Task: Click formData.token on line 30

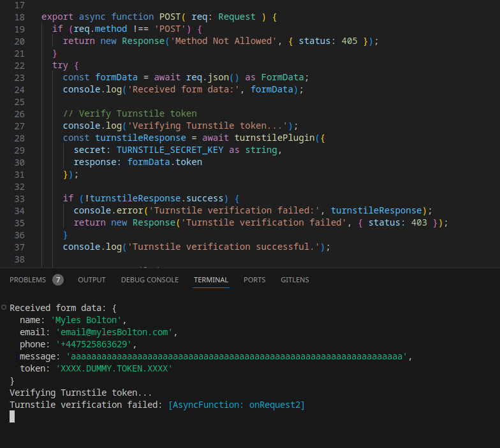Action: point(165,162)
